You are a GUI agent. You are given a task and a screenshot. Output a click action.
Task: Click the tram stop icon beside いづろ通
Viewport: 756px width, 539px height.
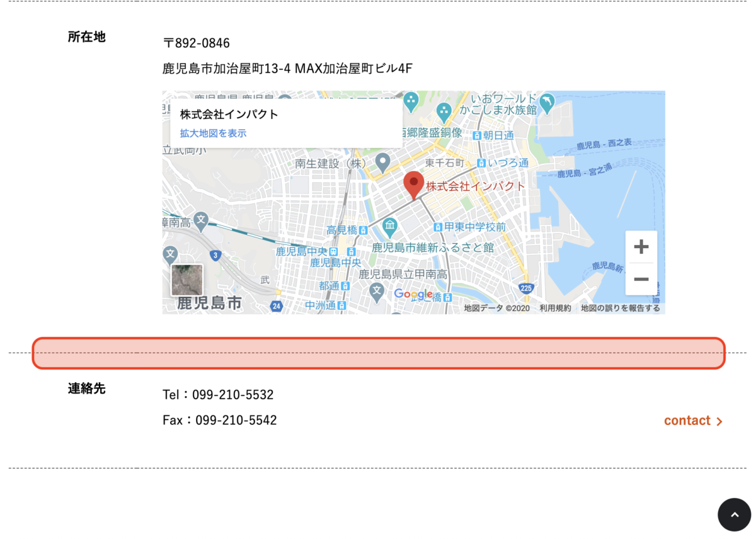[x=482, y=163]
